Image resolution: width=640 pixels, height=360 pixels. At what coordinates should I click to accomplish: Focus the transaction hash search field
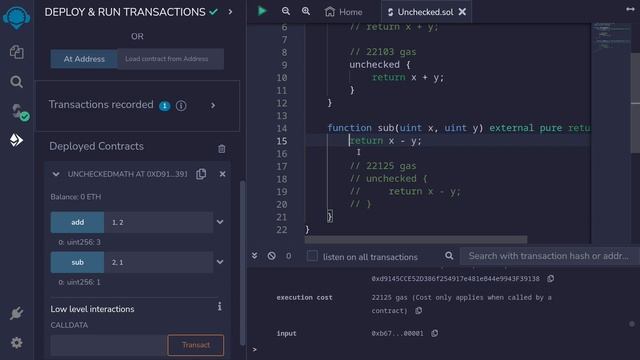[x=550, y=256]
